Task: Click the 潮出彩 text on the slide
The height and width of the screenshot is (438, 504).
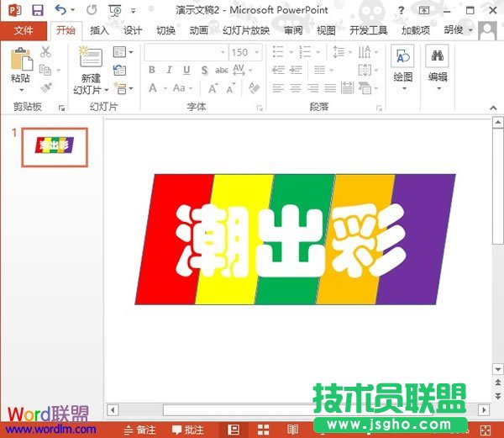Action: coord(291,240)
